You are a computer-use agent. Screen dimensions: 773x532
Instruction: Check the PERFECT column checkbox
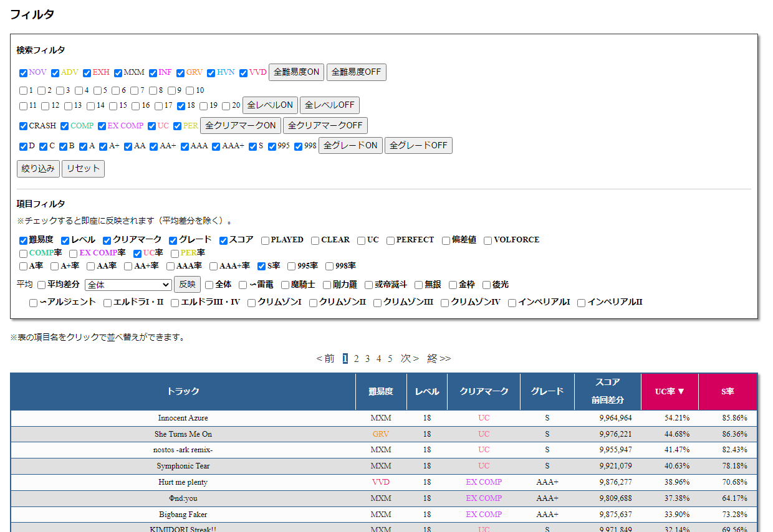[x=390, y=240]
